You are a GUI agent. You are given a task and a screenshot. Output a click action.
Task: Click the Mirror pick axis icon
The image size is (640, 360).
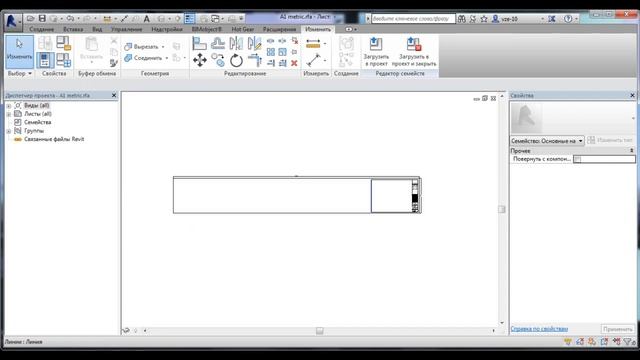pyautogui.click(x=236, y=43)
